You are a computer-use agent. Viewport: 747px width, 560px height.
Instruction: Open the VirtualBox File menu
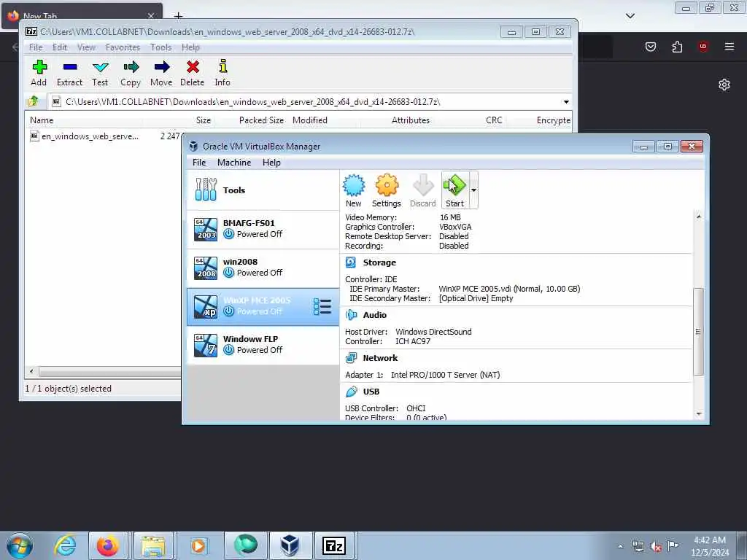point(199,163)
